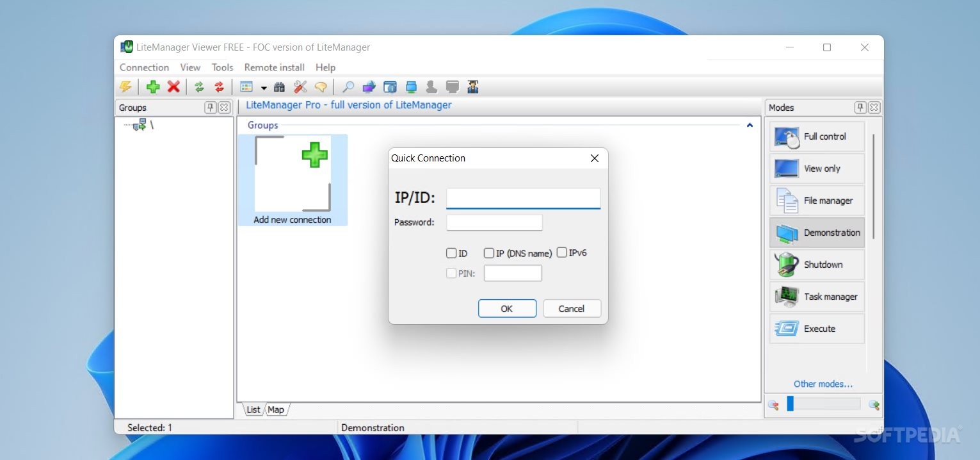
Task: Focus the Password input field
Action: pyautogui.click(x=494, y=222)
